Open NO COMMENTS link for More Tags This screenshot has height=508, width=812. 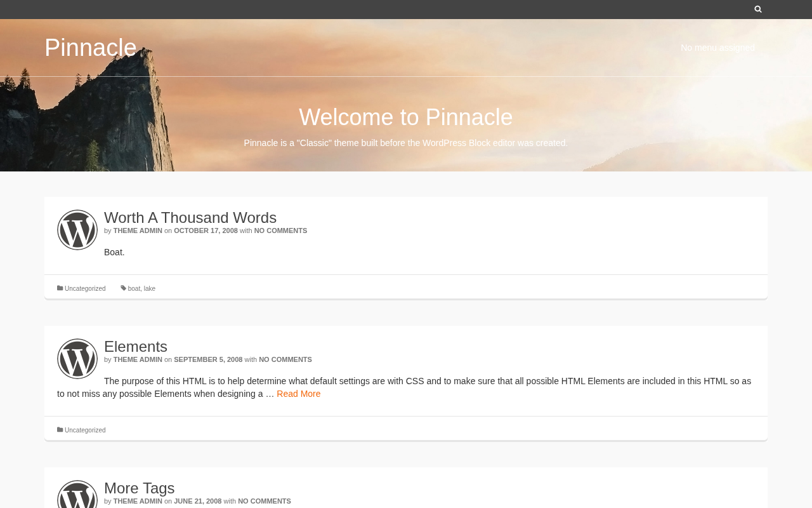(265, 501)
